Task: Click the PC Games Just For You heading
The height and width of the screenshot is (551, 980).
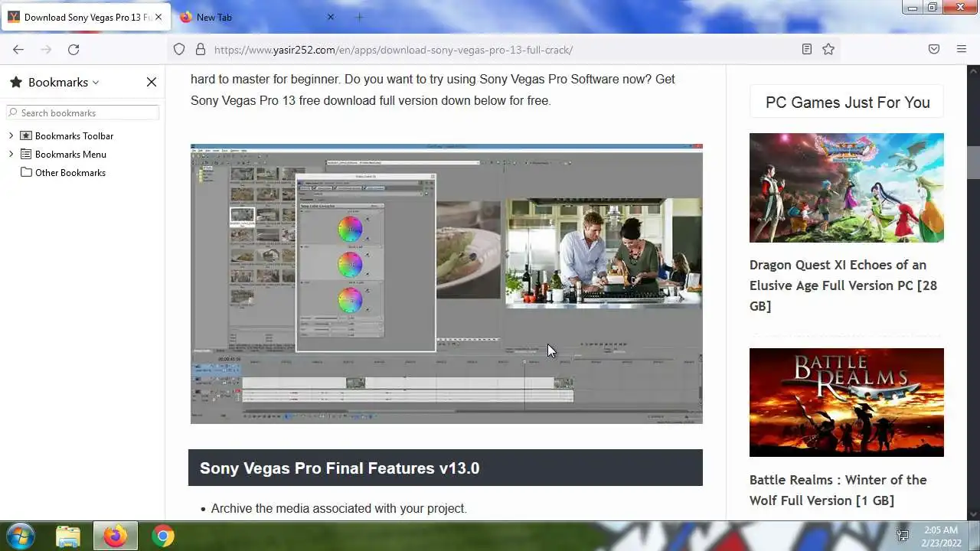Action: click(848, 103)
